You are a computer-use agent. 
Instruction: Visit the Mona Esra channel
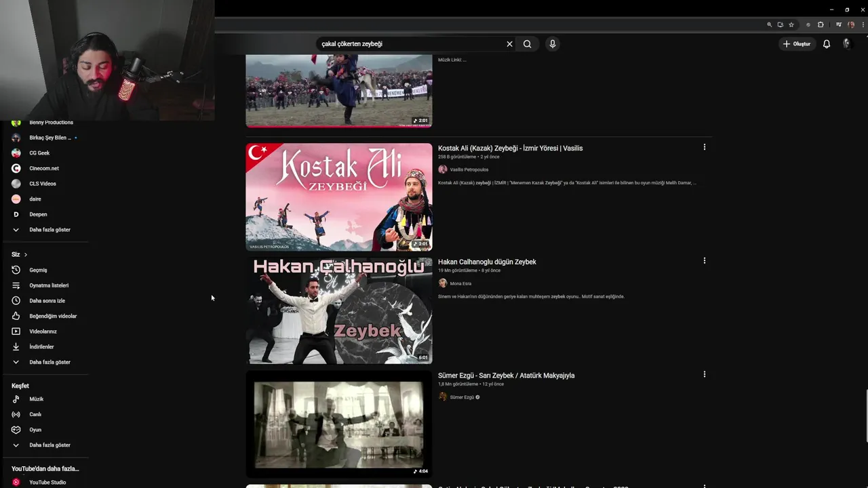(460, 283)
